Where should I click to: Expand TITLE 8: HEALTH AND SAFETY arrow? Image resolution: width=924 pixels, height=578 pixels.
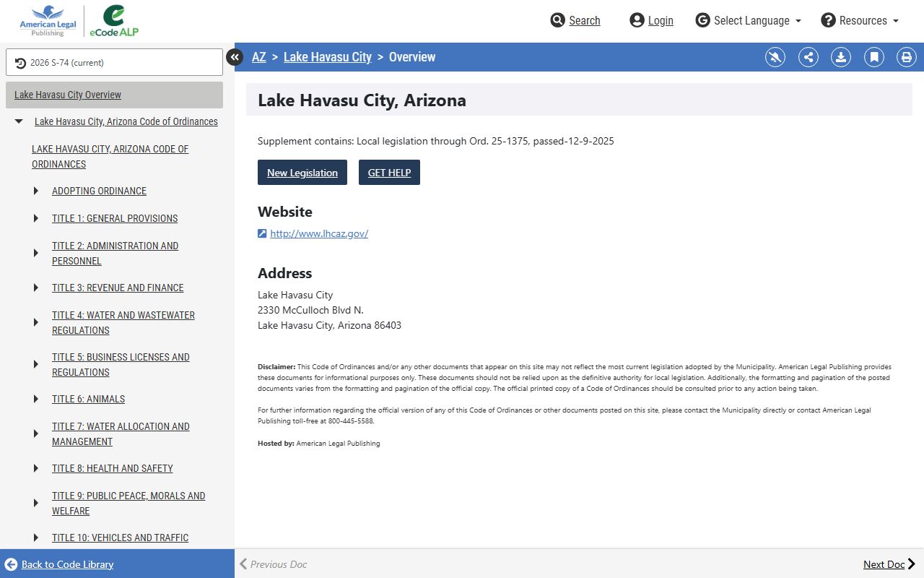click(36, 469)
